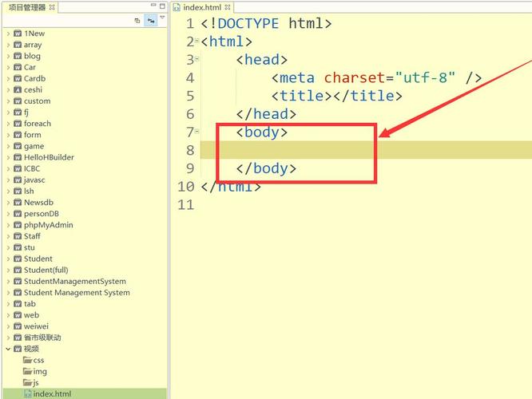Click the Collapse All icon in project manager
The height and width of the screenshot is (399, 532).
coord(137,21)
